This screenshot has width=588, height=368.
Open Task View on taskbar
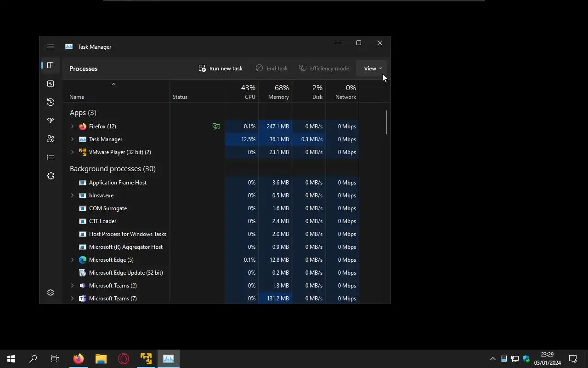(55, 359)
